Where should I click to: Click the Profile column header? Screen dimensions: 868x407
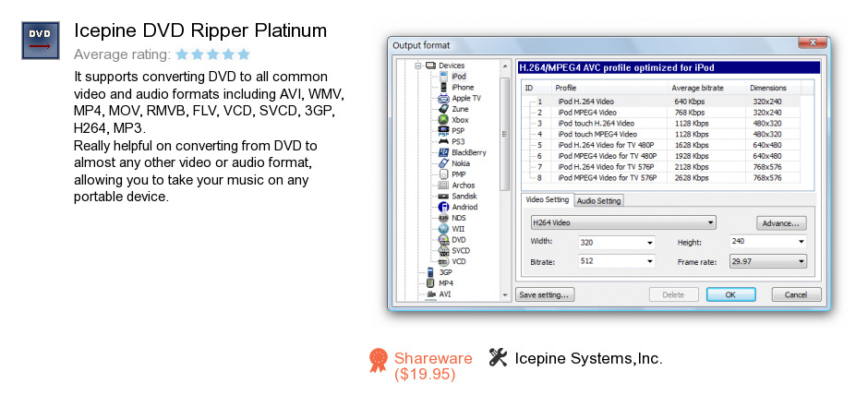(610, 88)
